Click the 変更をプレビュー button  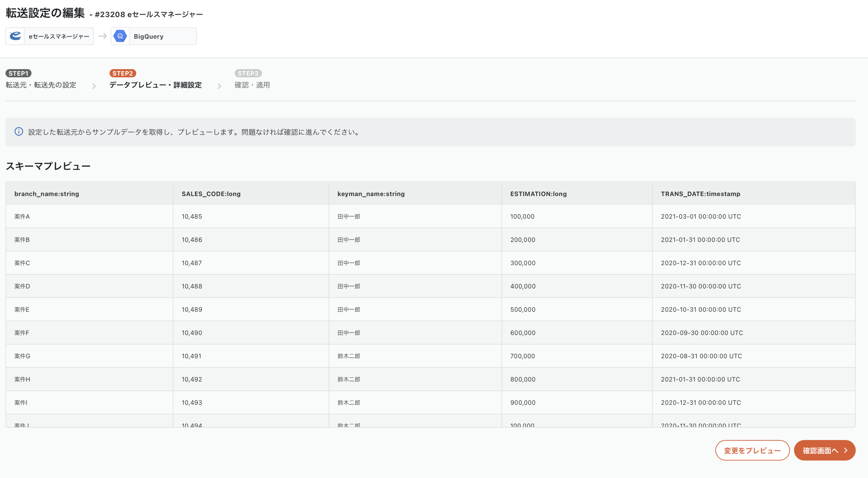click(x=752, y=450)
